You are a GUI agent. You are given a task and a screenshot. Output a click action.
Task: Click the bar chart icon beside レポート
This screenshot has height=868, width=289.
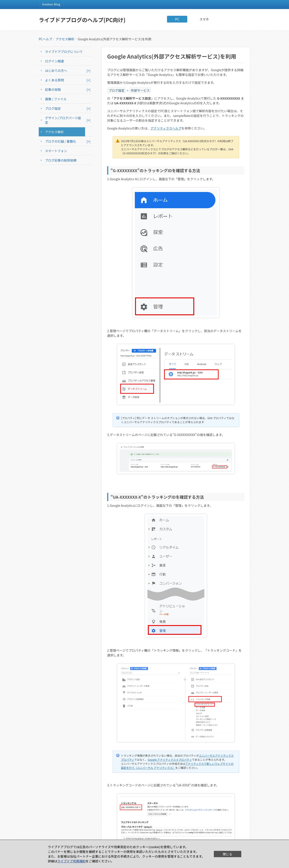click(144, 216)
